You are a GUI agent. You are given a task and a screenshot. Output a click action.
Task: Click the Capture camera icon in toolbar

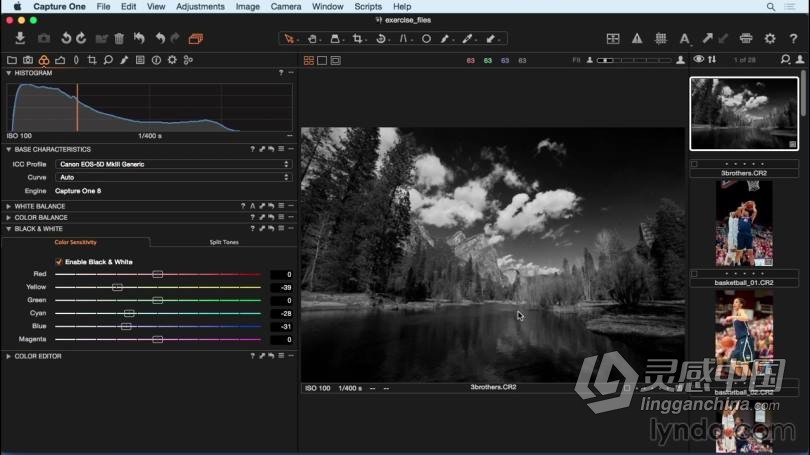(x=44, y=39)
